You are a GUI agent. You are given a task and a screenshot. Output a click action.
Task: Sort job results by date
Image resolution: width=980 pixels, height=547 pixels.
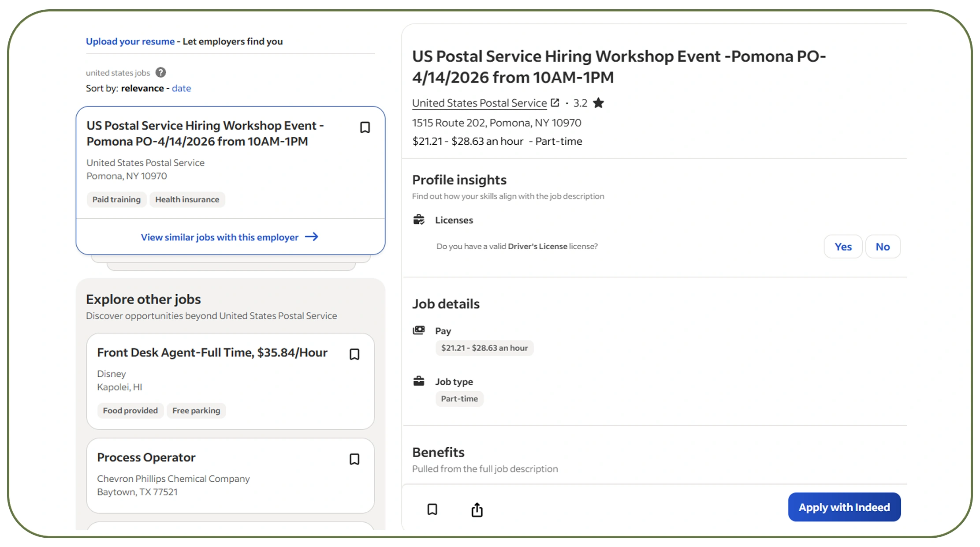(181, 88)
